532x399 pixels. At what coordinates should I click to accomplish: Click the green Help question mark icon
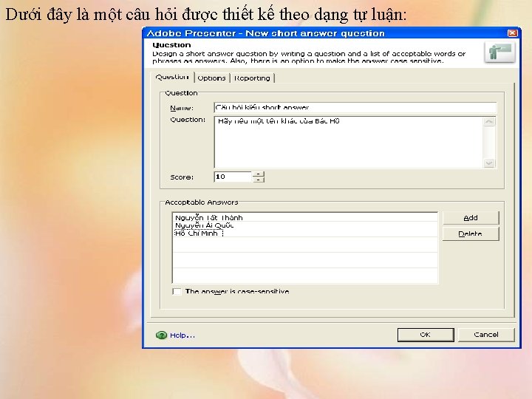161,335
